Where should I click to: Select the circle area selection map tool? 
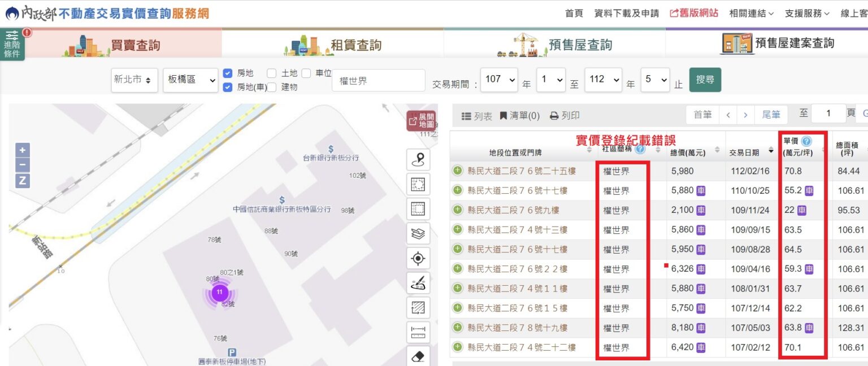[418, 184]
